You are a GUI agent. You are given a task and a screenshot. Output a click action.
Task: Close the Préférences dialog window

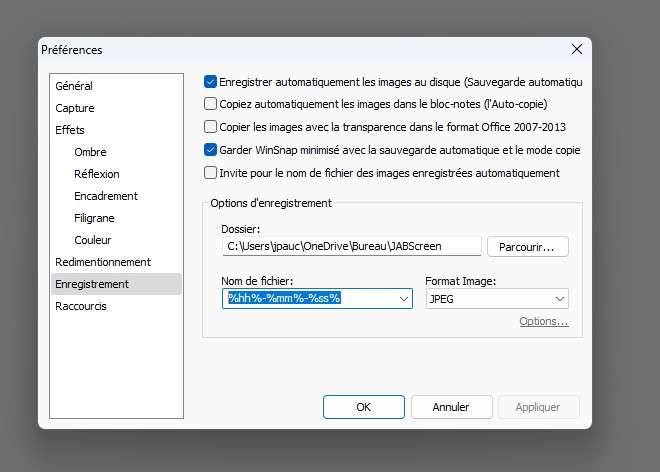(x=576, y=49)
